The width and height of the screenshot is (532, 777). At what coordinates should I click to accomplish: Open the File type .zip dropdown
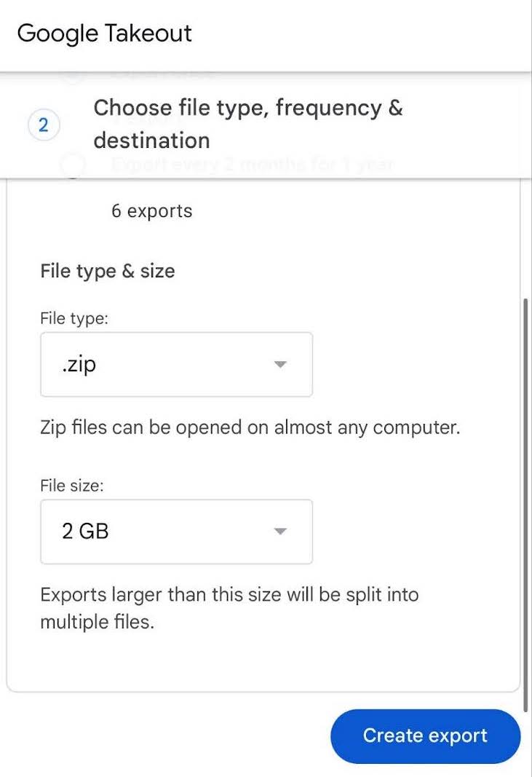click(176, 364)
